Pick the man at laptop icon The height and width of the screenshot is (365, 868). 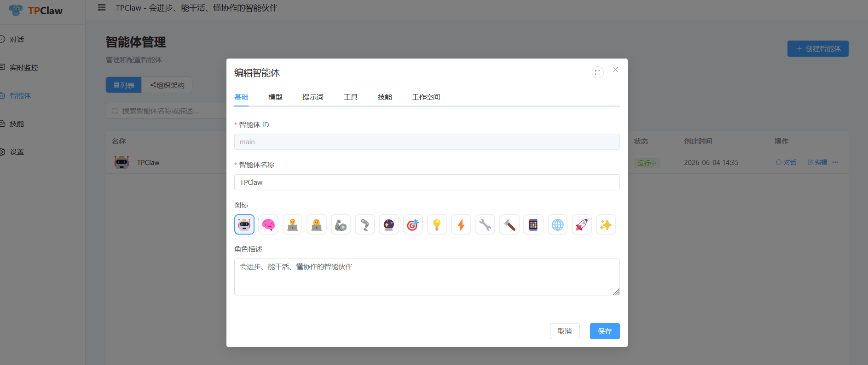(x=292, y=224)
